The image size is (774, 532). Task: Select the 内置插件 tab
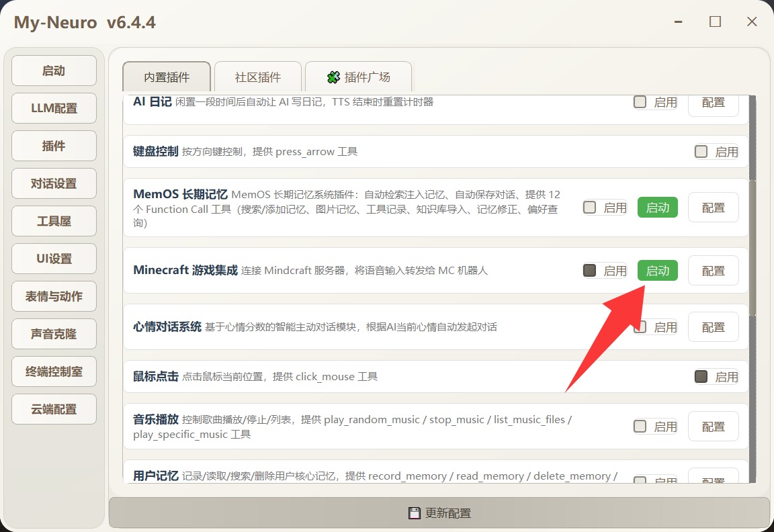click(167, 77)
